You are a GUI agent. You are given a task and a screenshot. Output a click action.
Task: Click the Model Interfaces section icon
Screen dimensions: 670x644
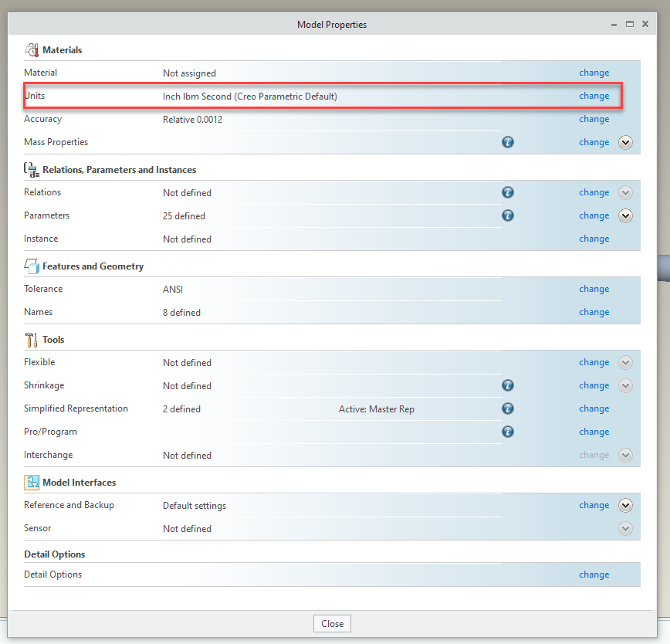coord(32,483)
